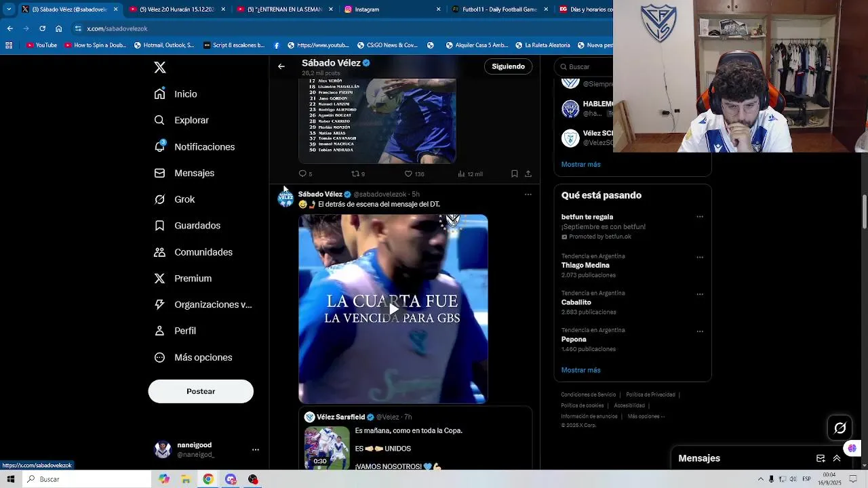Go back in the browser
The height and width of the screenshot is (488, 868).
coord(9,28)
